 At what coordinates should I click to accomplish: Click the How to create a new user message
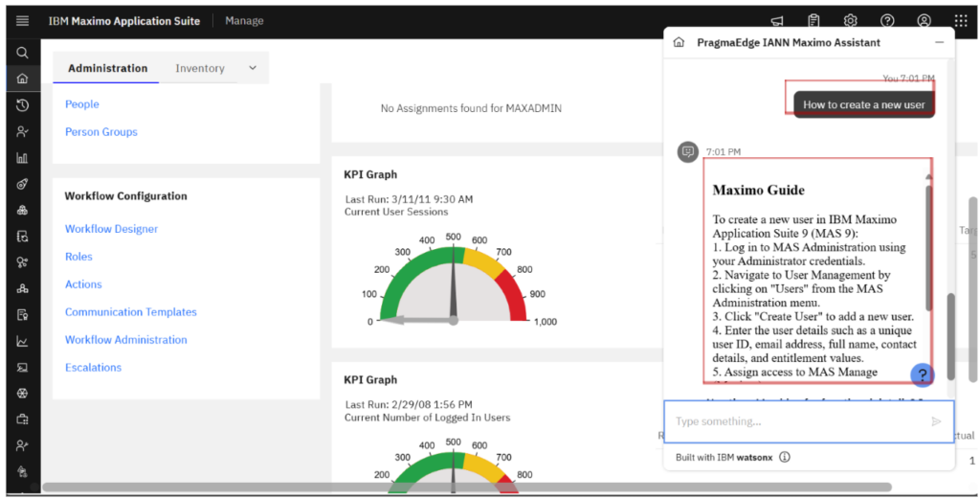(864, 104)
